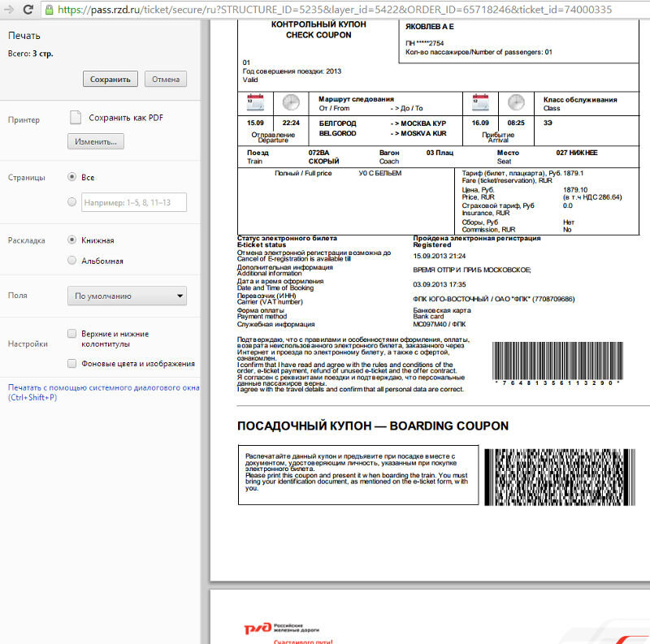Click the МОСКВА КУР destination text
This screenshot has width=650, height=644.
point(423,123)
